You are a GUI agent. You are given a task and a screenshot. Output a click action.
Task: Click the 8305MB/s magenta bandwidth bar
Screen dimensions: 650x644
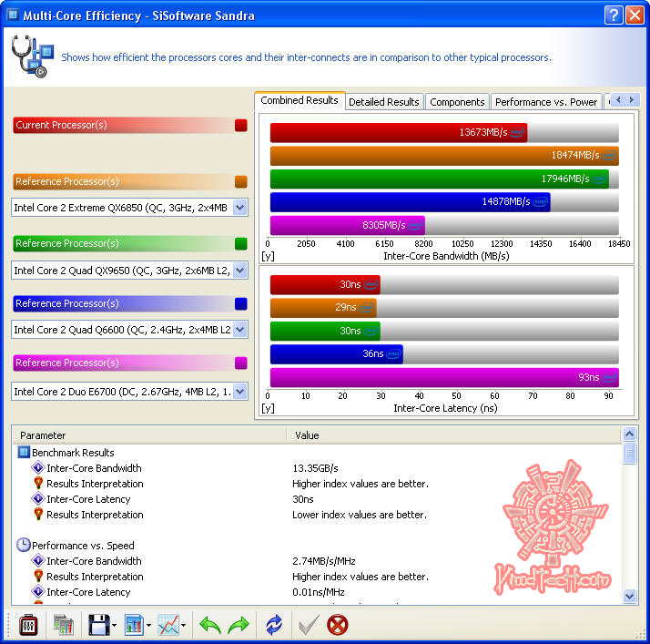pyautogui.click(x=348, y=225)
